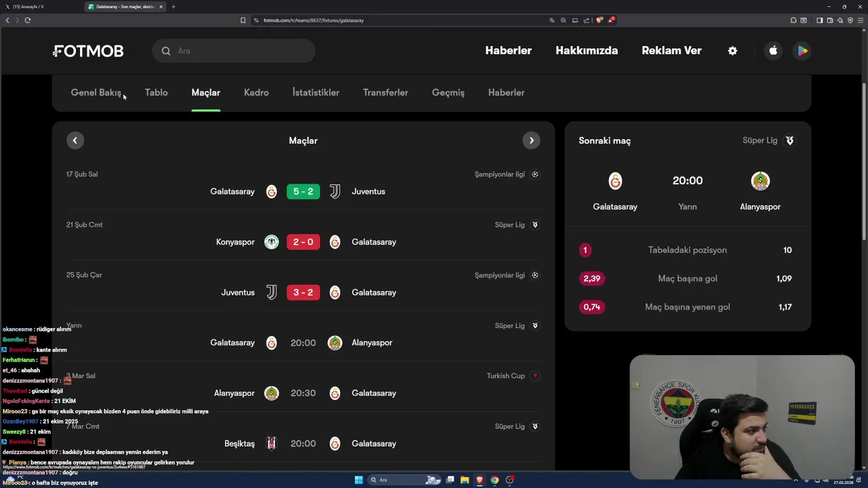This screenshot has width=868, height=488.
Task: Open the Geçmiş tab
Action: click(448, 93)
